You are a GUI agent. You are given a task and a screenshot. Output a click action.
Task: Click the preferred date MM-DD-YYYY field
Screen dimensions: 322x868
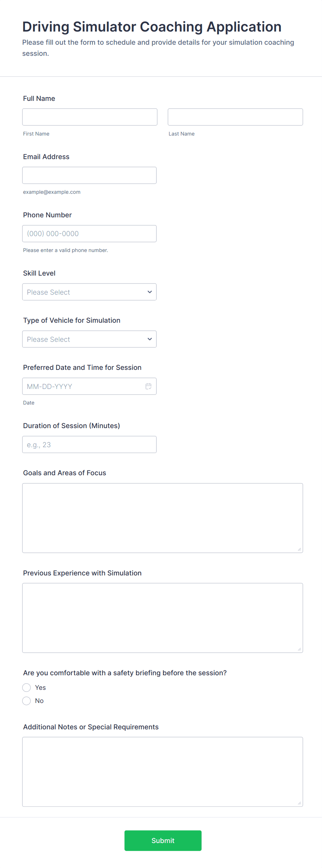pos(83,386)
